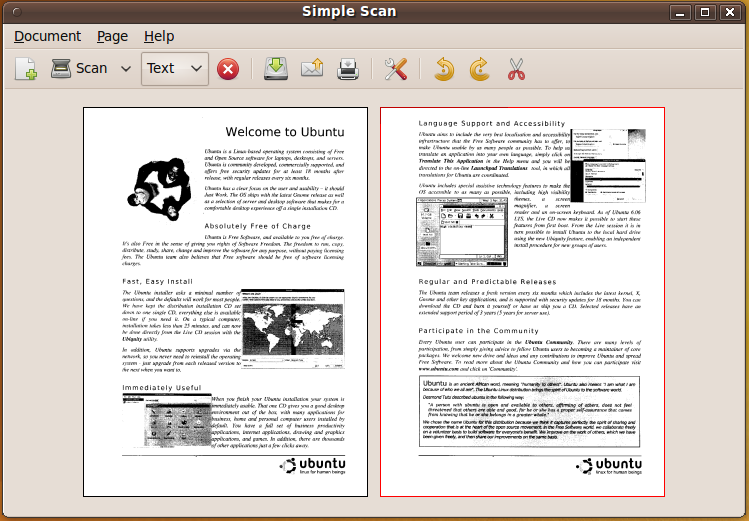Open scan preferences tools icon
The width and height of the screenshot is (749, 521).
396,69
